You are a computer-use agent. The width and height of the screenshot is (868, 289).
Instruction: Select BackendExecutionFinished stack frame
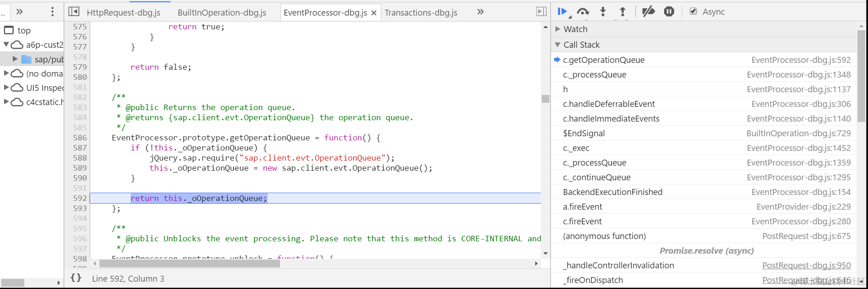[x=703, y=192]
